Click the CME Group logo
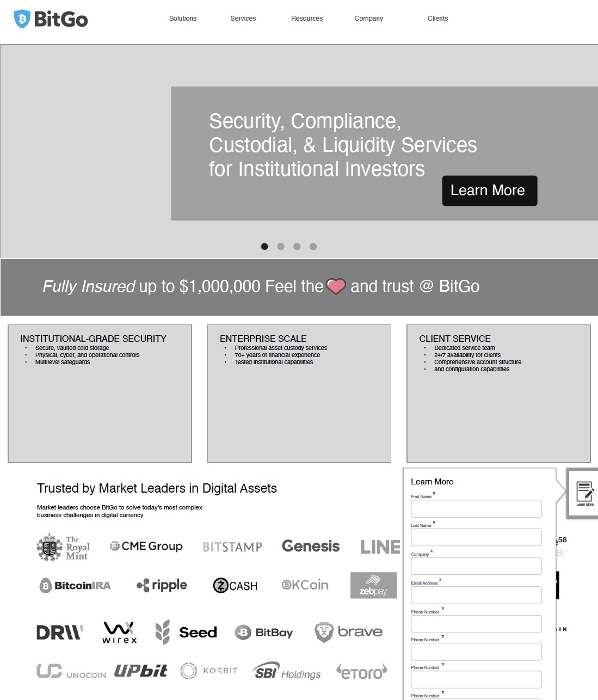 (146, 546)
